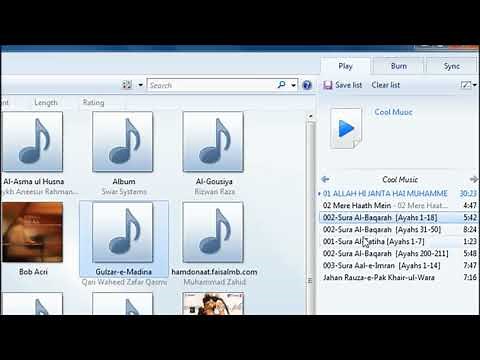The image size is (480, 360).
Task: Select the hamdonaat.faisalmb.com album thumbnail
Action: click(x=213, y=232)
